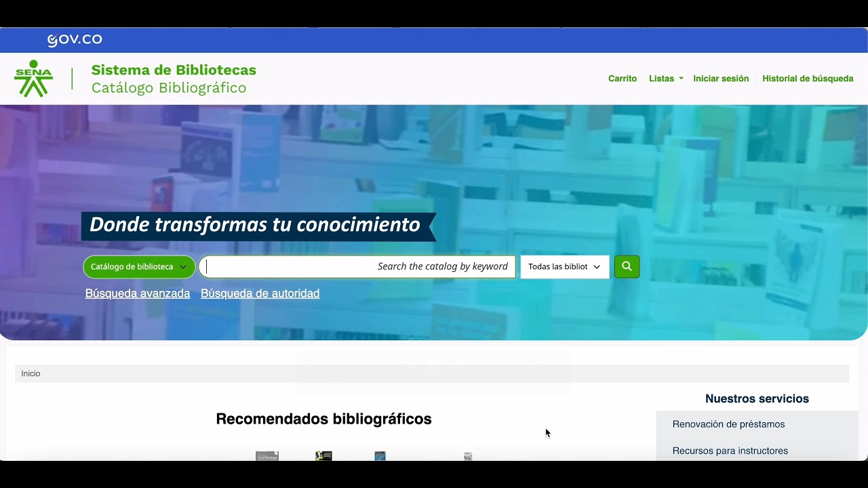Click the Búsqueda avanzada link
Image resolution: width=868 pixels, height=488 pixels.
pyautogui.click(x=138, y=293)
